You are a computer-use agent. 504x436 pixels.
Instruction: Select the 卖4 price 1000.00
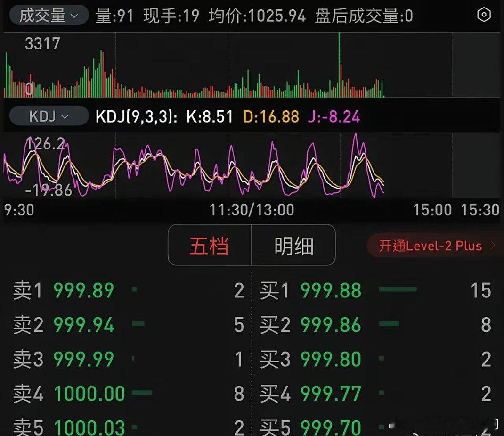point(89,394)
